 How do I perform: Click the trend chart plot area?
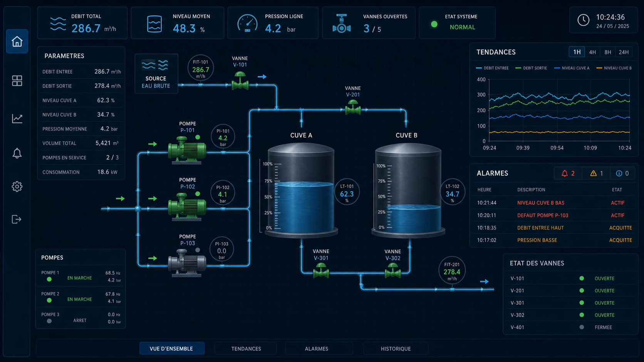pyautogui.click(x=559, y=110)
